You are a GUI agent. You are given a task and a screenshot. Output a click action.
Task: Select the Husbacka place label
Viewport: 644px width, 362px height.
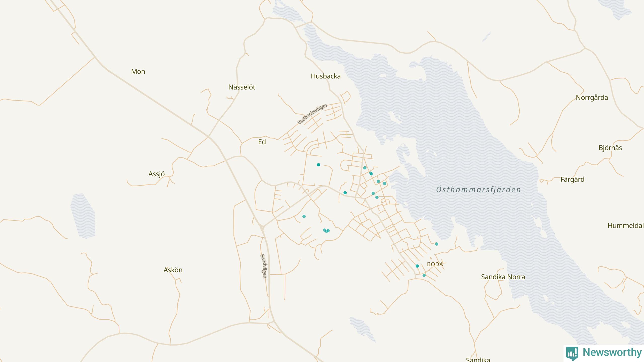326,76
